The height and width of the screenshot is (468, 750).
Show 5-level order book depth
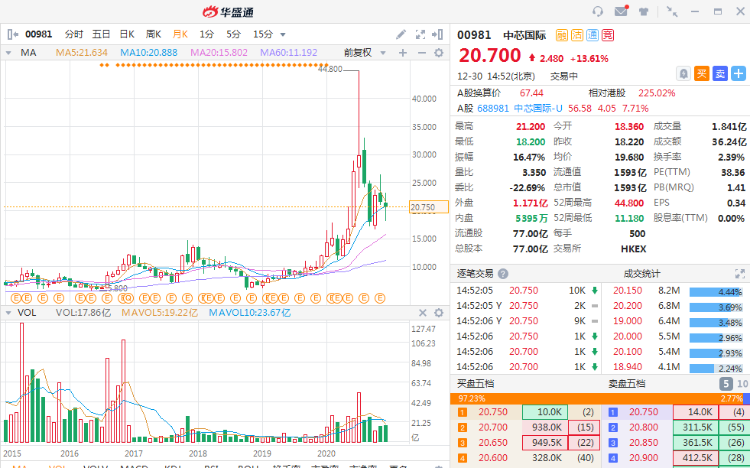click(726, 384)
